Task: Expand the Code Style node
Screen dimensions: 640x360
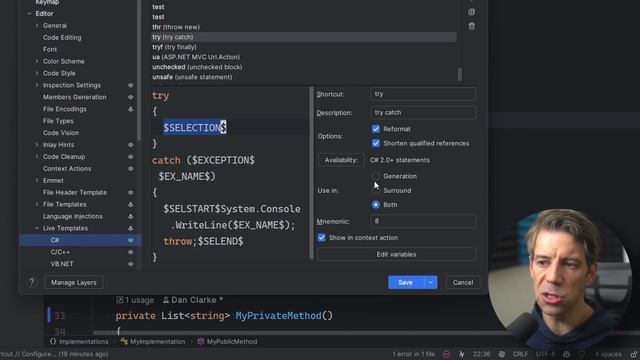Action: coord(37,73)
